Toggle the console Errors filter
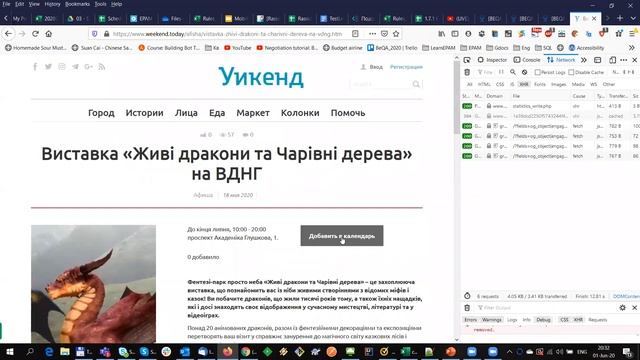The height and width of the screenshot is (360, 640). tap(470, 320)
